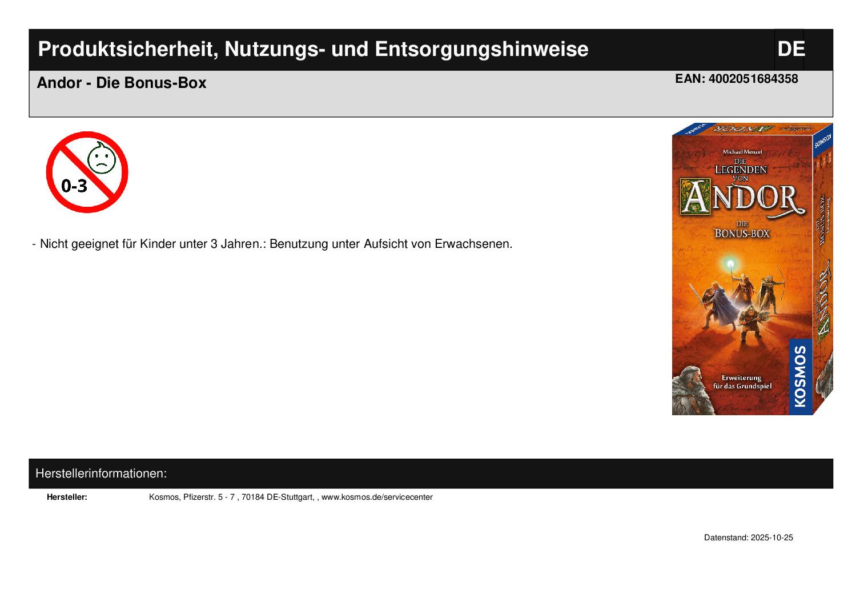The width and height of the screenshot is (868, 614).
Task: Click the bearded old man on the box corner
Action: click(x=690, y=390)
